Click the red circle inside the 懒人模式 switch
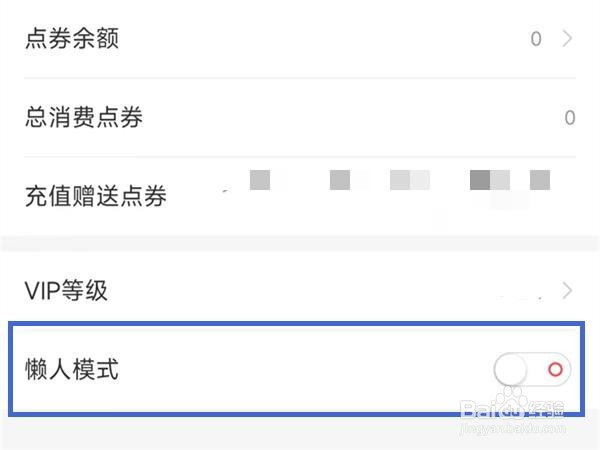Image resolution: width=600 pixels, height=450 pixels. pos(555,369)
